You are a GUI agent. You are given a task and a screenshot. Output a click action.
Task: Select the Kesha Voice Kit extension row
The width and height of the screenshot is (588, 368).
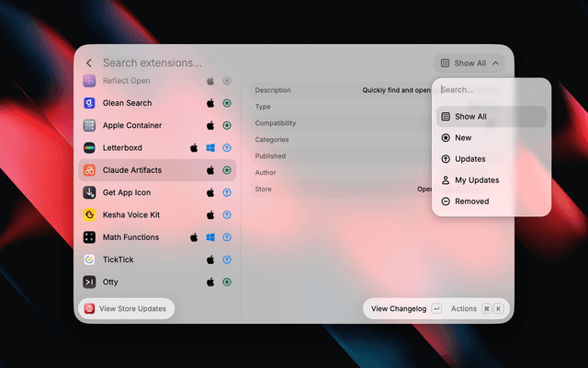(157, 214)
